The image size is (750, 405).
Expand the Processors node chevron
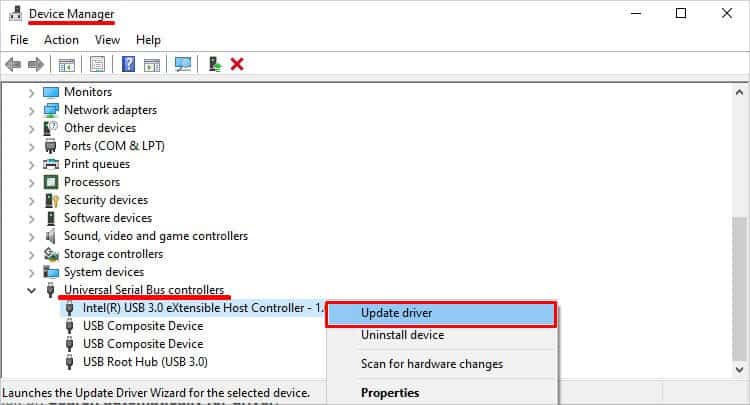(x=31, y=183)
